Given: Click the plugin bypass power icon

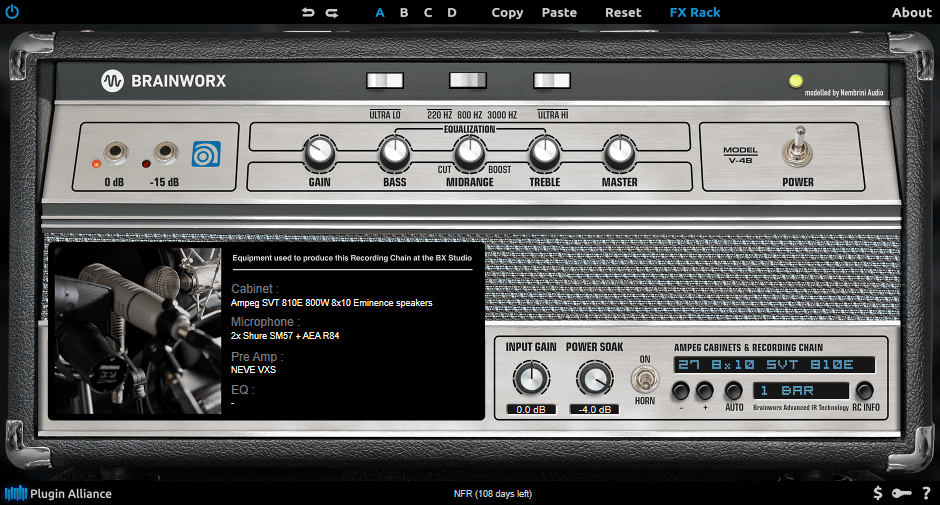Looking at the screenshot, I should point(12,12).
